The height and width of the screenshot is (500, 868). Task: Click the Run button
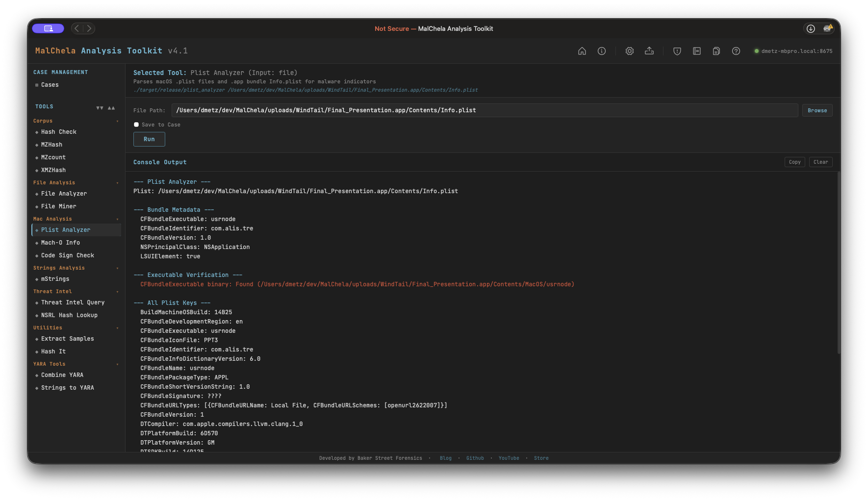pos(149,139)
